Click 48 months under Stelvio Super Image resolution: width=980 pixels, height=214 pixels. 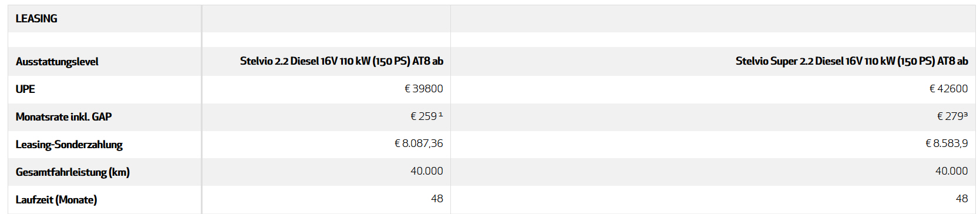click(x=962, y=199)
